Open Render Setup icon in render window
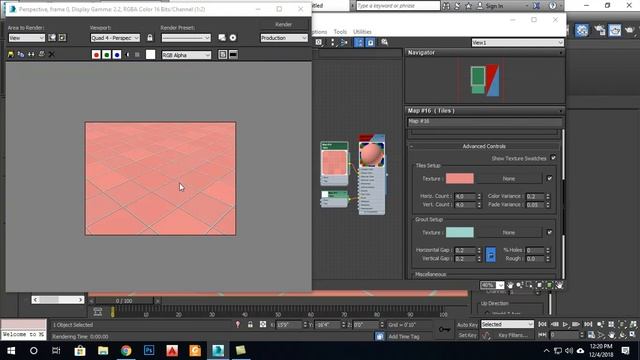The height and width of the screenshot is (360, 640). [x=222, y=38]
